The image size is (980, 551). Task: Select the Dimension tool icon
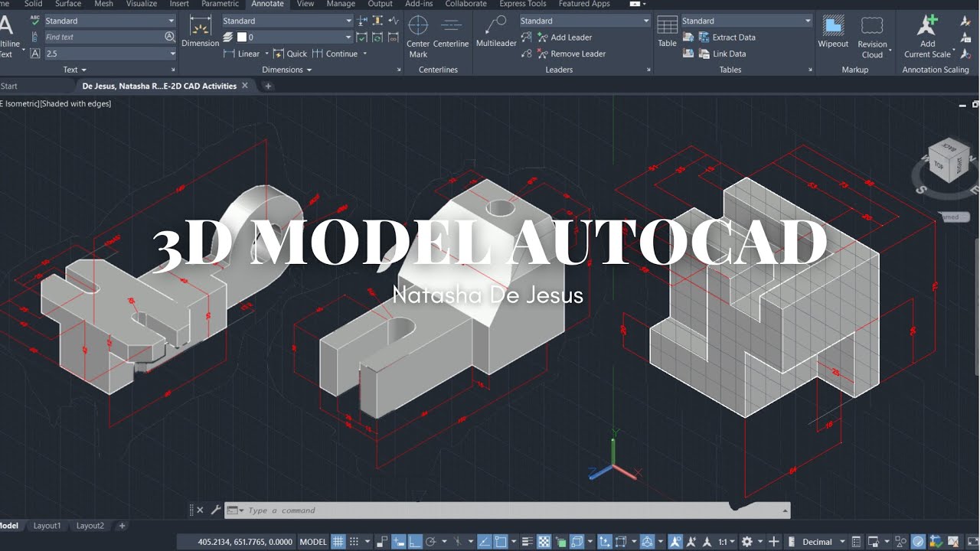pos(200,26)
